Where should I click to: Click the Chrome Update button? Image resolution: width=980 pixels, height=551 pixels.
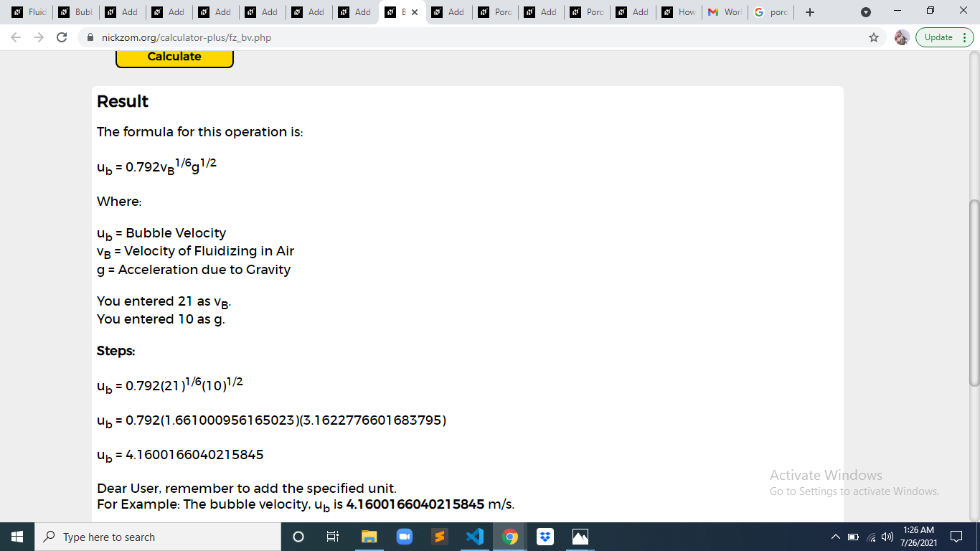click(x=938, y=37)
